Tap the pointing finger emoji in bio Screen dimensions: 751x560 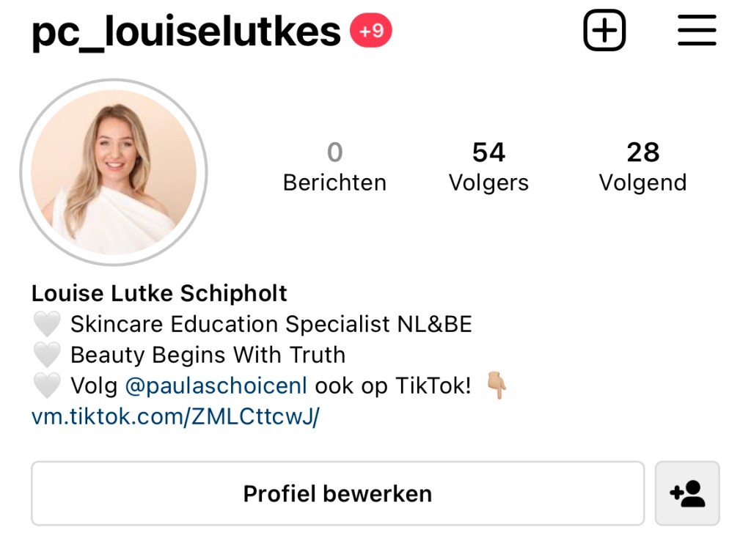[x=497, y=386]
